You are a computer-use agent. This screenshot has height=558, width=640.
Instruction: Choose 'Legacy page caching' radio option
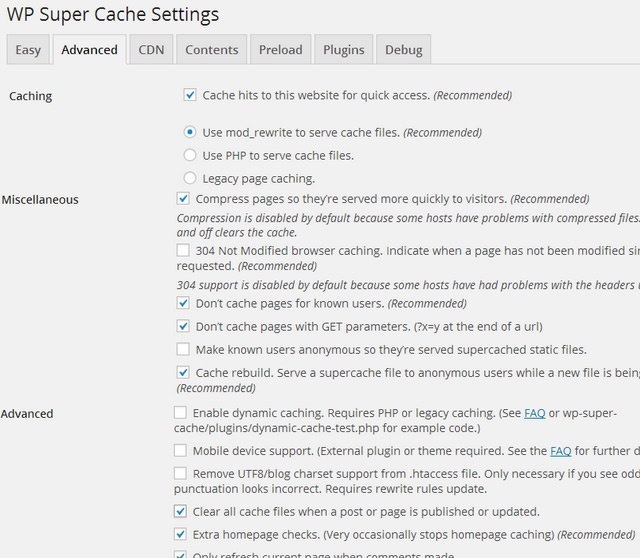tap(190, 178)
